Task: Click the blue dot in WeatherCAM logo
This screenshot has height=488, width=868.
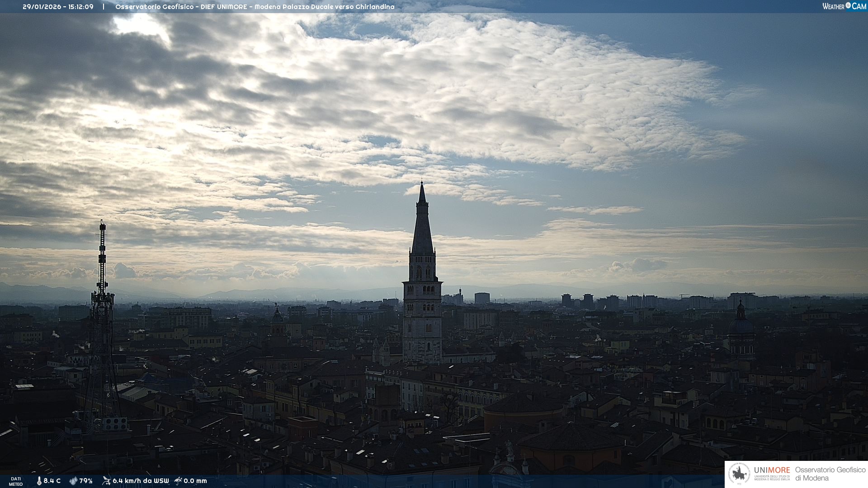Action: tap(848, 5)
